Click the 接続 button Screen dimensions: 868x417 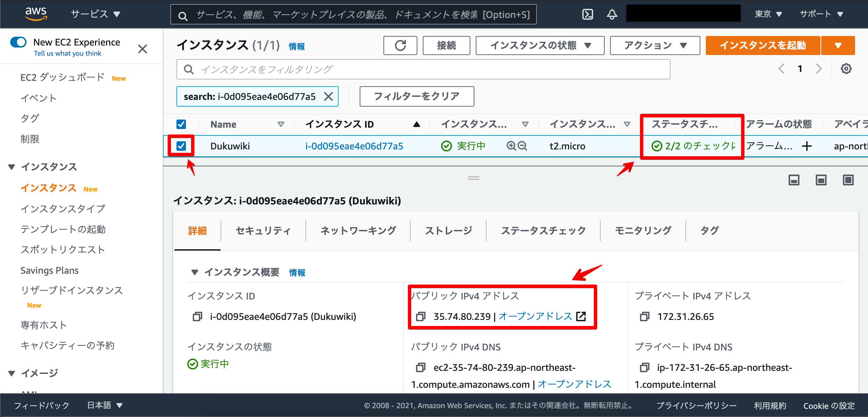pyautogui.click(x=447, y=46)
